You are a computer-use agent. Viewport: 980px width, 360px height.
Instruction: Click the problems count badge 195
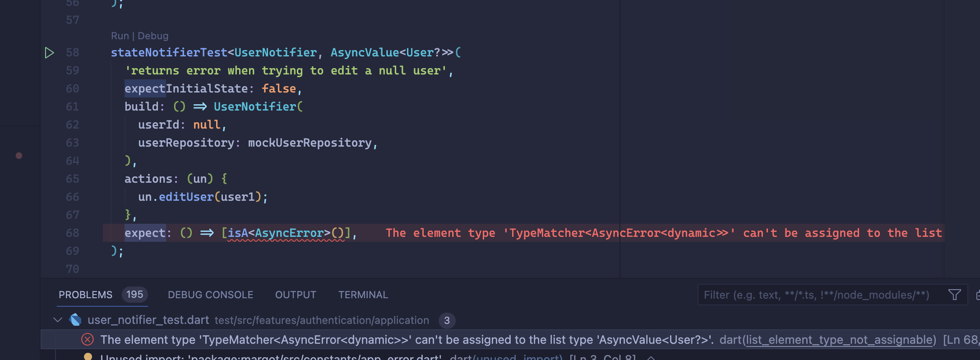click(x=134, y=295)
